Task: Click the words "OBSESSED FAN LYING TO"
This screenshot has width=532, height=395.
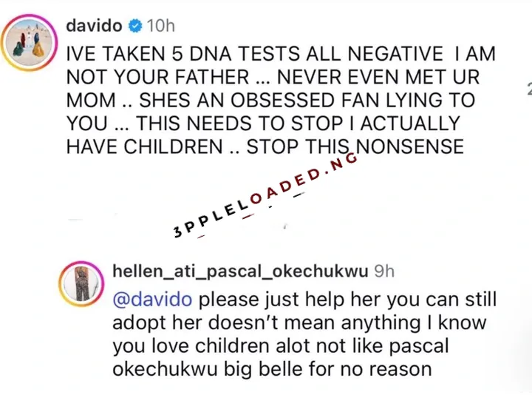Action: [x=347, y=100]
